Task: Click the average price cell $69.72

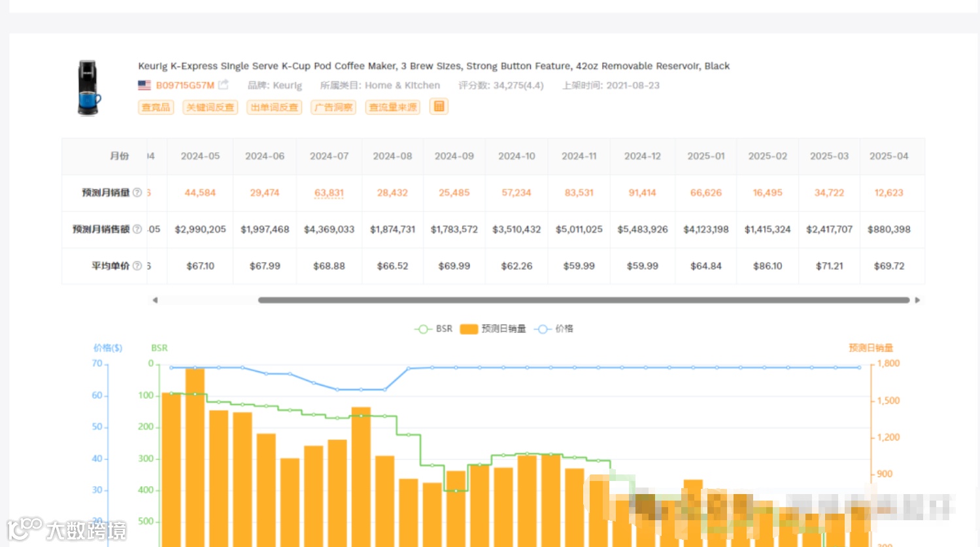Action: pos(889,266)
